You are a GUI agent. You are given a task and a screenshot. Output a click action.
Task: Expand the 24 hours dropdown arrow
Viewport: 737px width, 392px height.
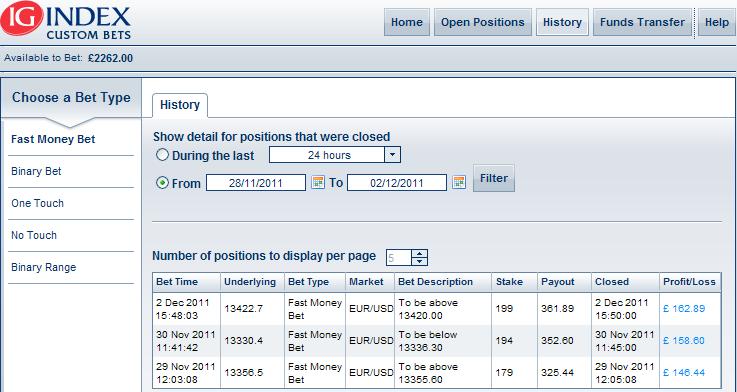click(392, 155)
